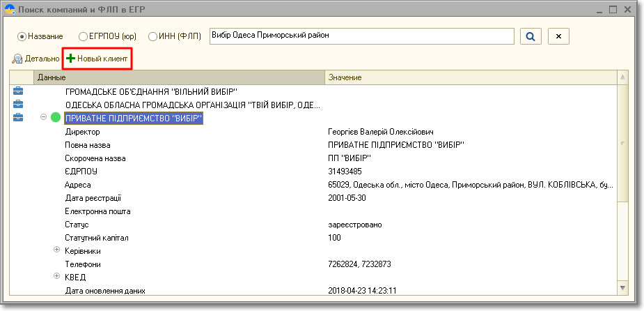Click the Значение column header
The image size is (644, 311).
[471, 77]
